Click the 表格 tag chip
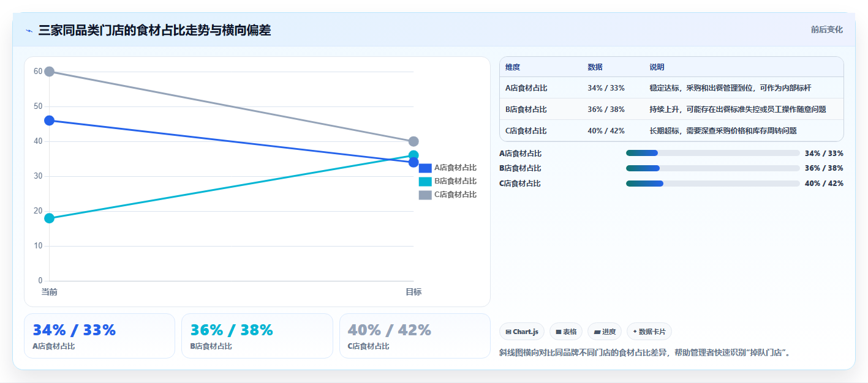The width and height of the screenshot is (868, 383). (566, 332)
